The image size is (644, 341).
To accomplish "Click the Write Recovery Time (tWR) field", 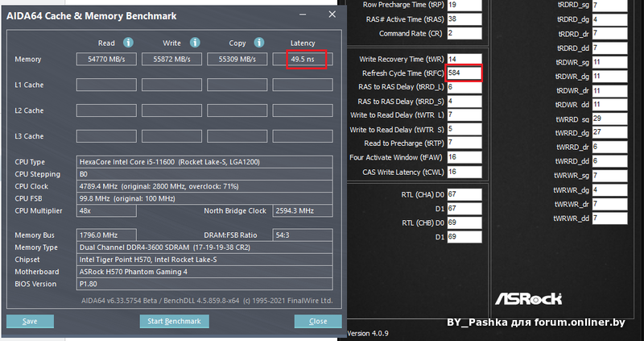I will [464, 59].
